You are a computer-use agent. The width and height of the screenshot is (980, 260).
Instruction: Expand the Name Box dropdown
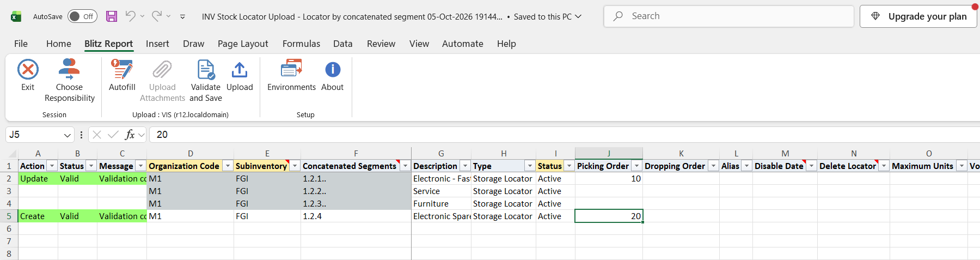(68, 135)
